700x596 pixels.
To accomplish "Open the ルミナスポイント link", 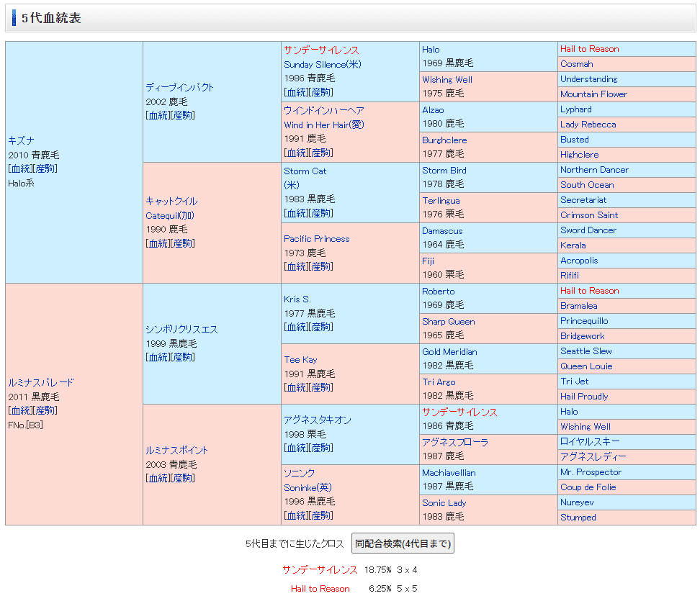I will [x=176, y=450].
